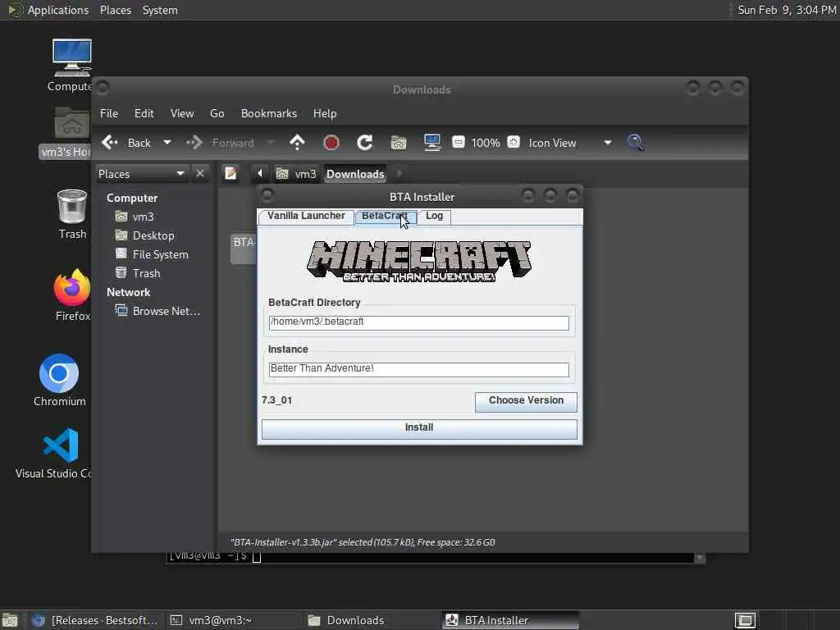Open the System panel menu
This screenshot has width=840, height=630.
(160, 10)
